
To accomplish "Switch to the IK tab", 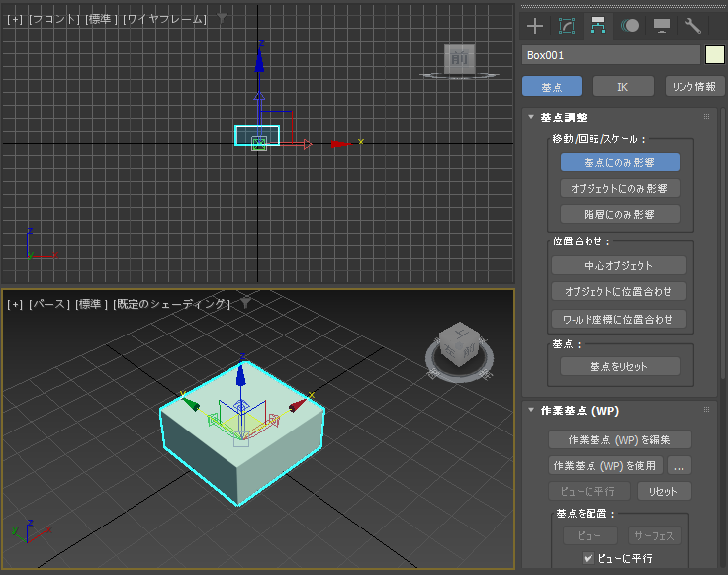I will coord(623,87).
